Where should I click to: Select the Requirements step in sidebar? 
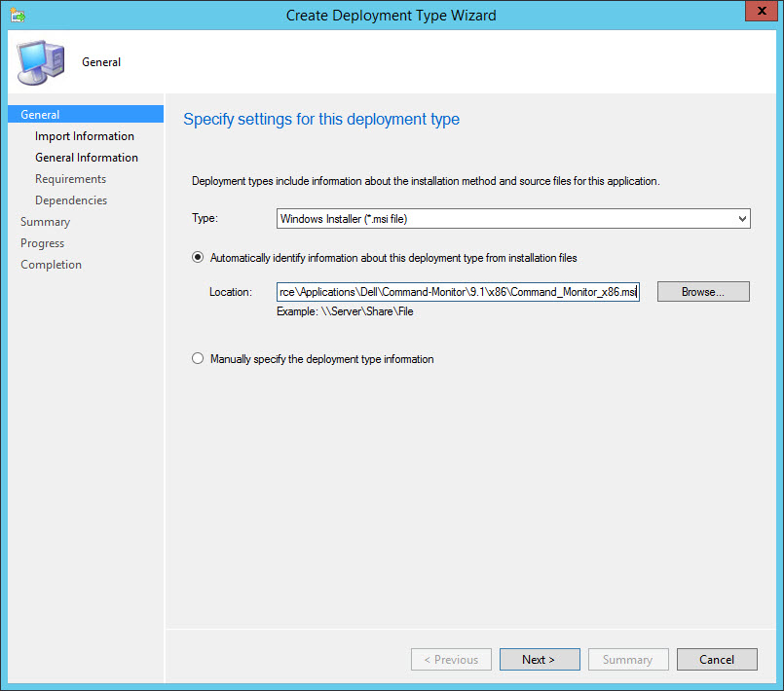[x=71, y=179]
